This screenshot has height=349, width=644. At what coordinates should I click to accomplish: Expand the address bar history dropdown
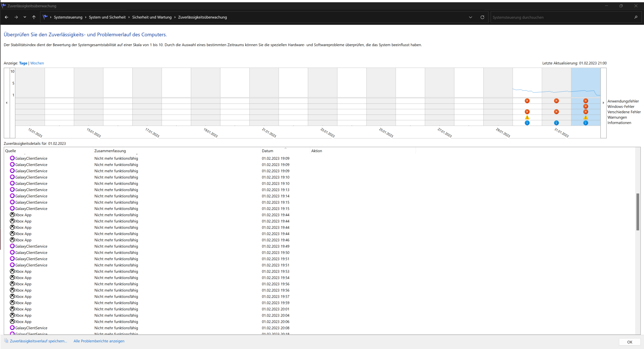[471, 17]
